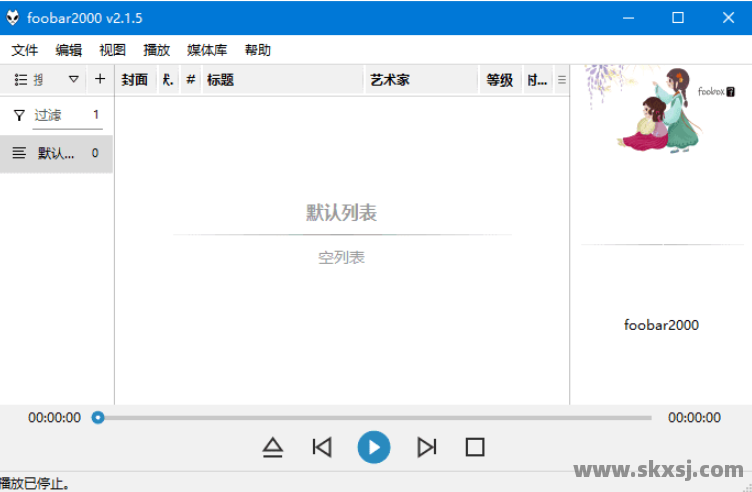Open the 帮助 menu
The image size is (752, 492).
click(x=257, y=50)
